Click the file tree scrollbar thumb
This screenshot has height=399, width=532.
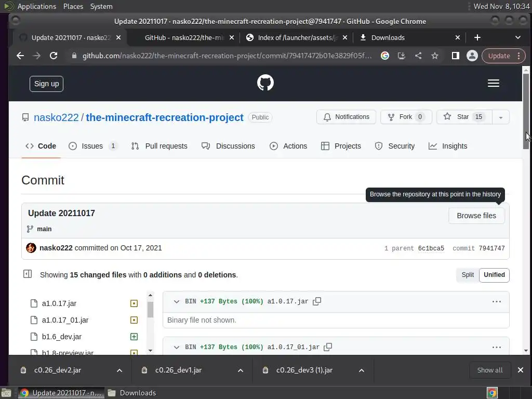(150, 310)
